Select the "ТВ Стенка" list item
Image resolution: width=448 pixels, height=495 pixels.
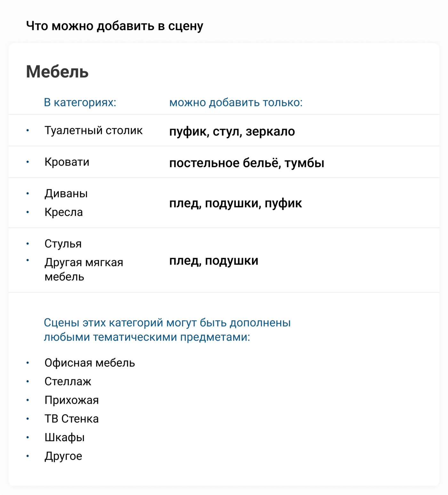point(72,418)
